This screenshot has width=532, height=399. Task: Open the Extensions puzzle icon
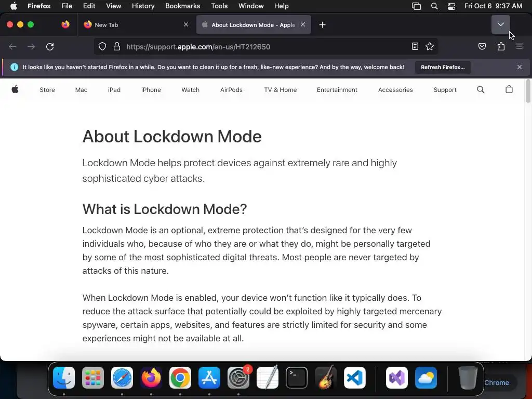[501, 46]
